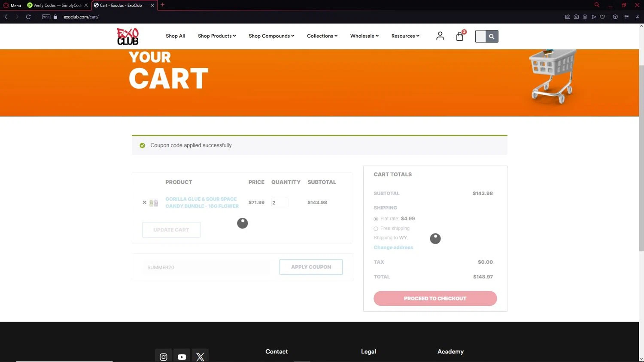The width and height of the screenshot is (644, 362).
Task: Click the Legal footer heading
Action: (x=368, y=351)
